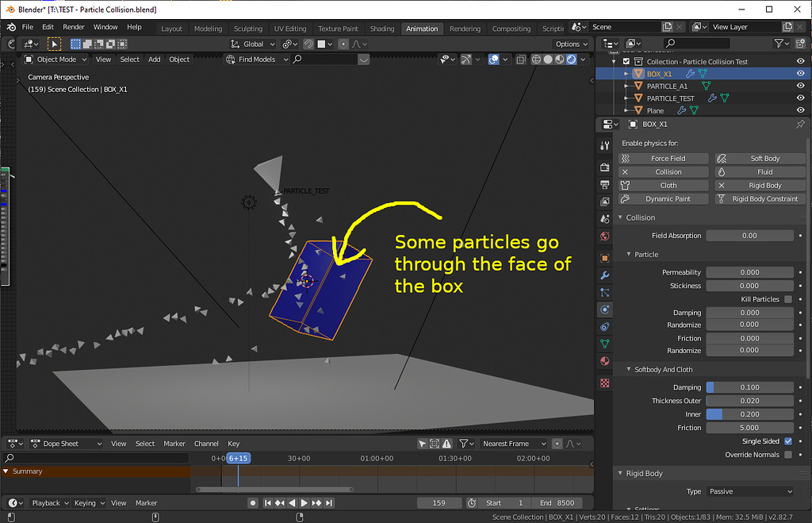
Task: Play animation forward
Action: (x=304, y=503)
